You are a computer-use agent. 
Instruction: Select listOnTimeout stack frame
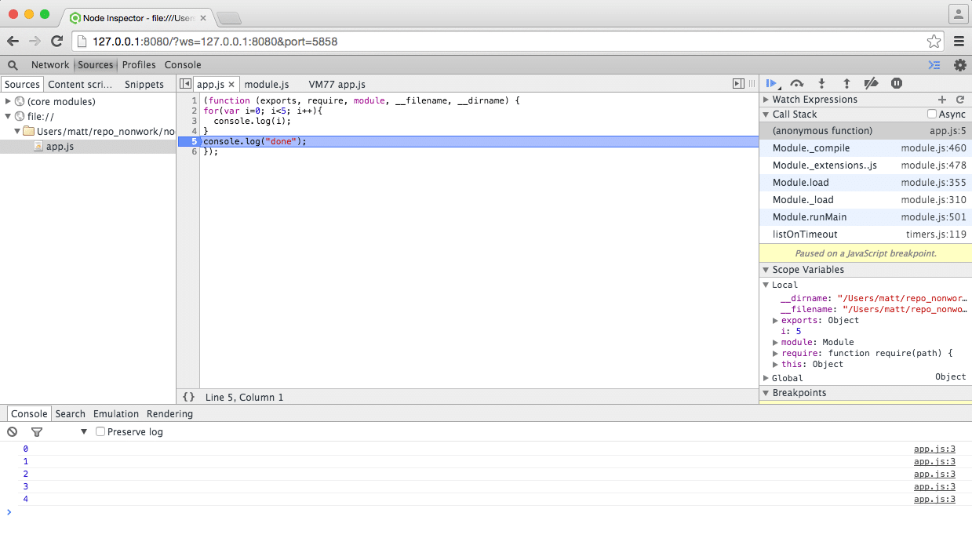865,235
